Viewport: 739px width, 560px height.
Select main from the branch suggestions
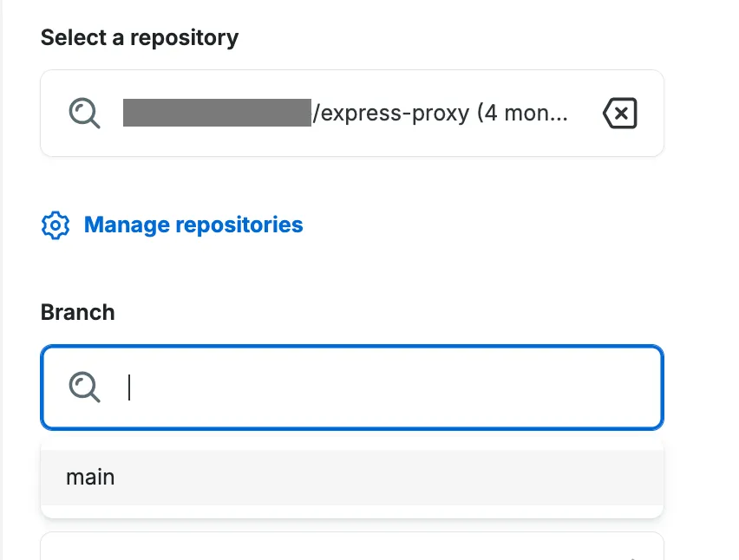point(90,477)
